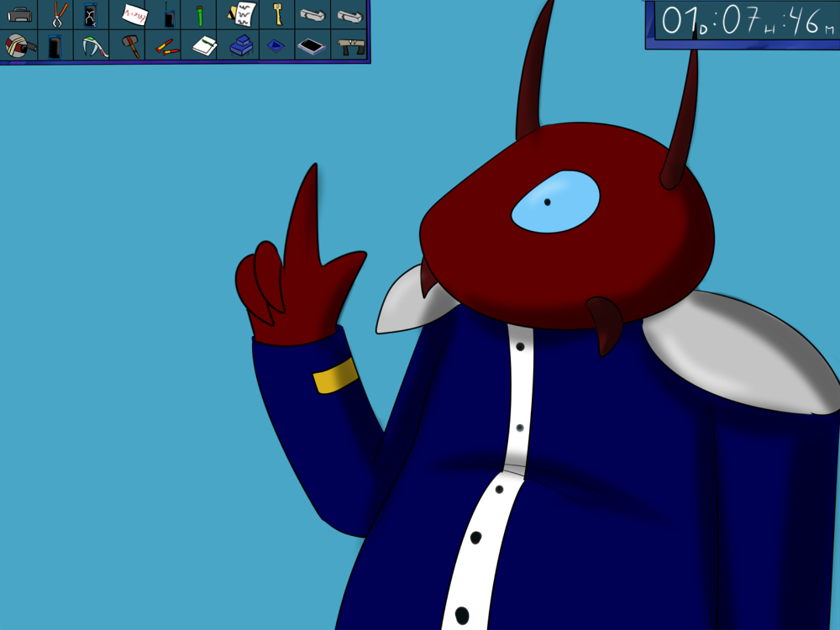
Task: Select the cracked-screen phone item
Action: 91,14
